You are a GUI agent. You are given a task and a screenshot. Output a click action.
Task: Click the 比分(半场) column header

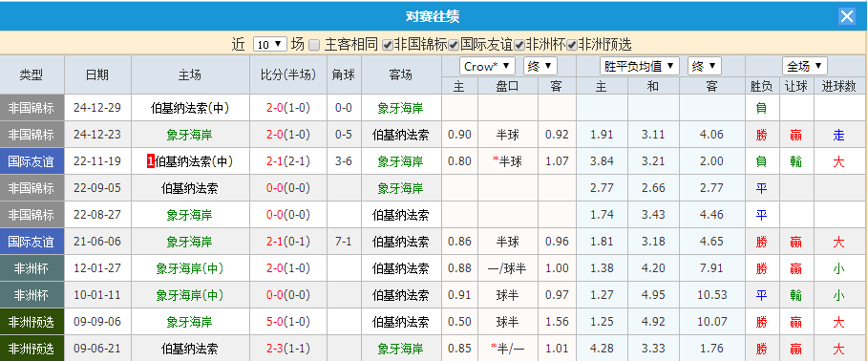coord(288,74)
